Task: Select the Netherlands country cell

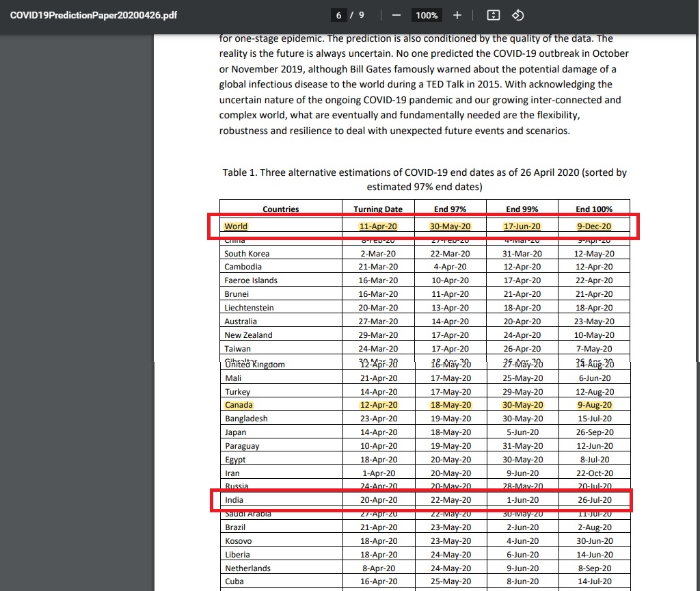Action: 247,568
